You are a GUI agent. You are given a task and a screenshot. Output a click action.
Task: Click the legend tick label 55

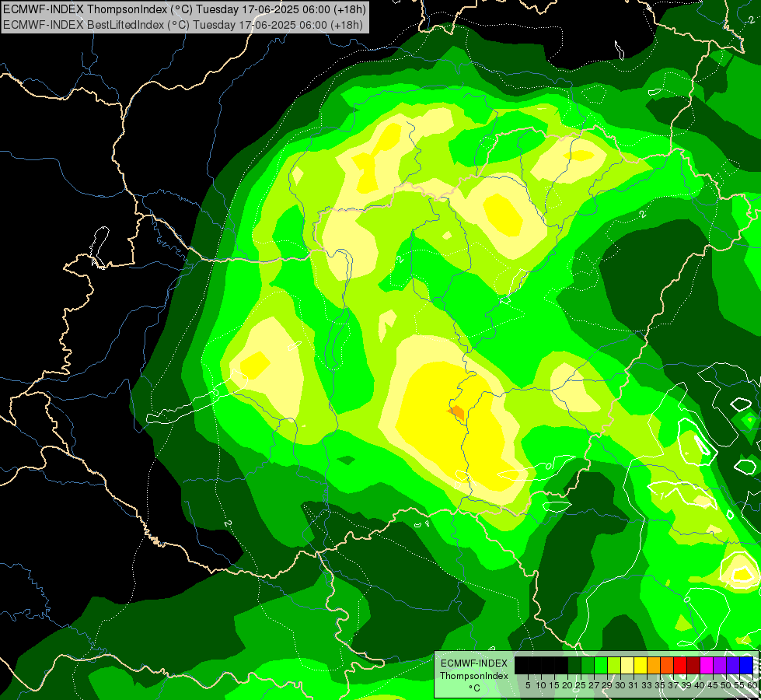(740, 685)
